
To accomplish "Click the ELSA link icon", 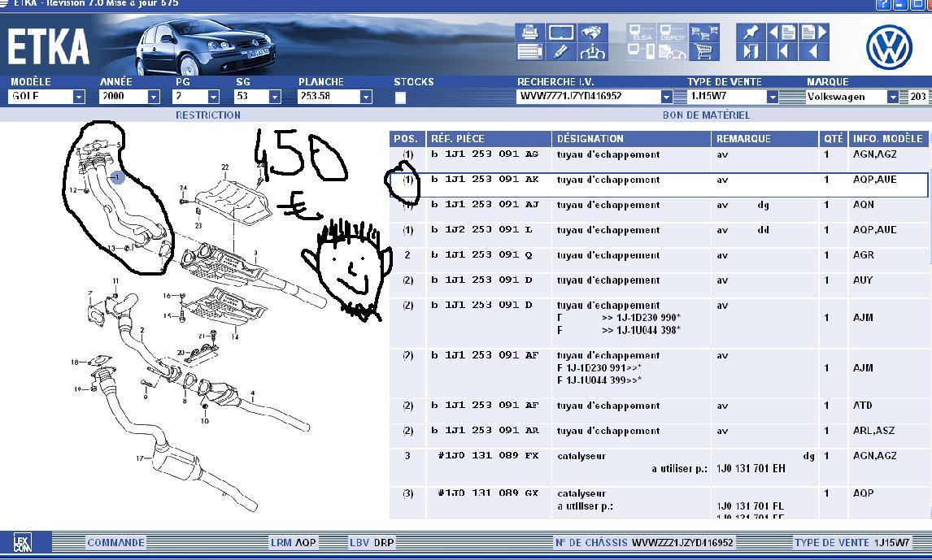I will click(x=642, y=32).
